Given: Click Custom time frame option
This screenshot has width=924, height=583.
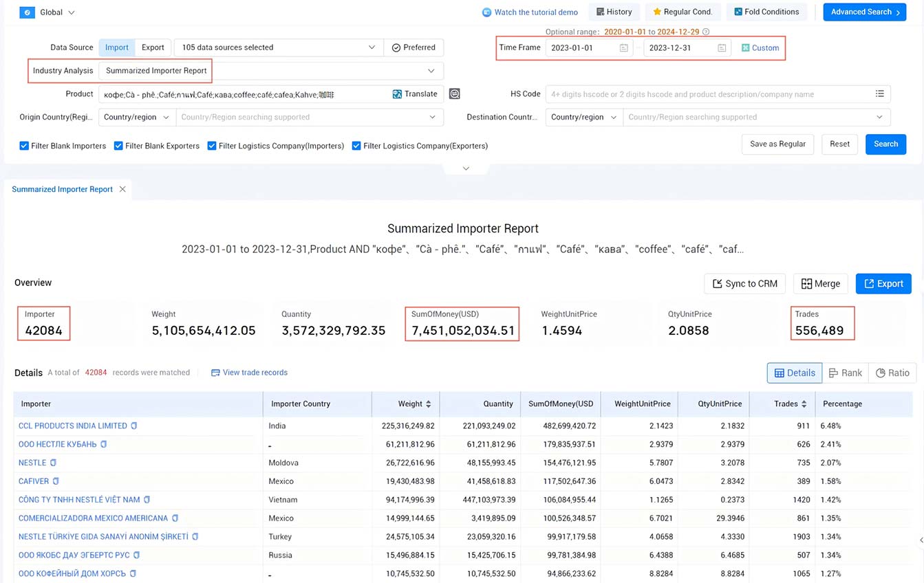Looking at the screenshot, I should tap(760, 48).
